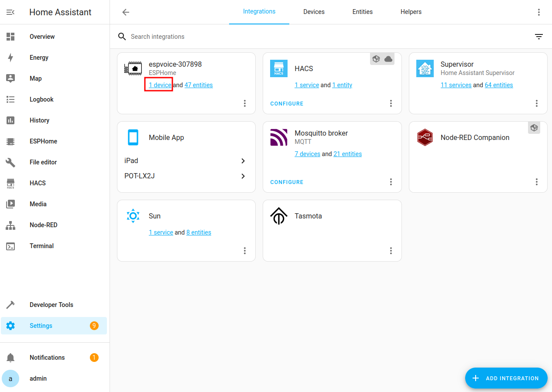Click CONFIGURE on the HACS card

[x=287, y=104]
